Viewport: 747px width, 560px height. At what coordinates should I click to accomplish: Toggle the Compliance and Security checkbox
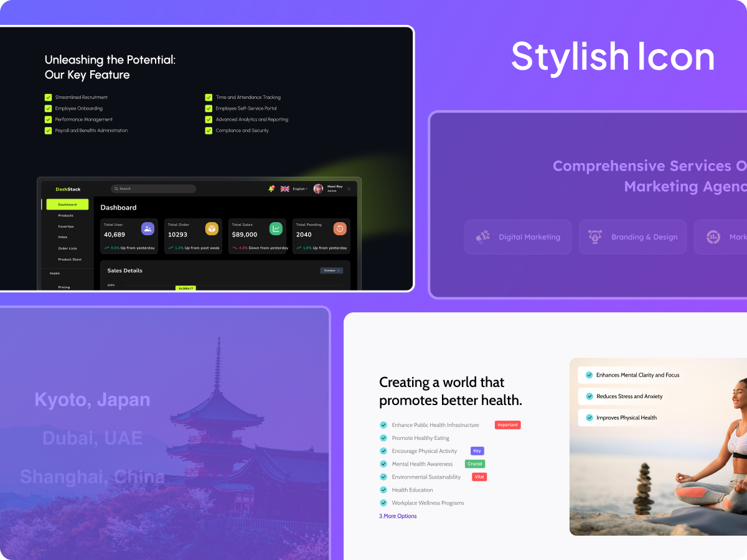click(209, 130)
